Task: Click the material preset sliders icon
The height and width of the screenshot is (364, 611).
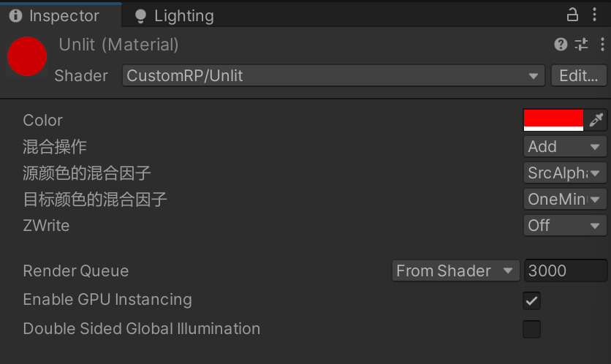Action: [581, 45]
